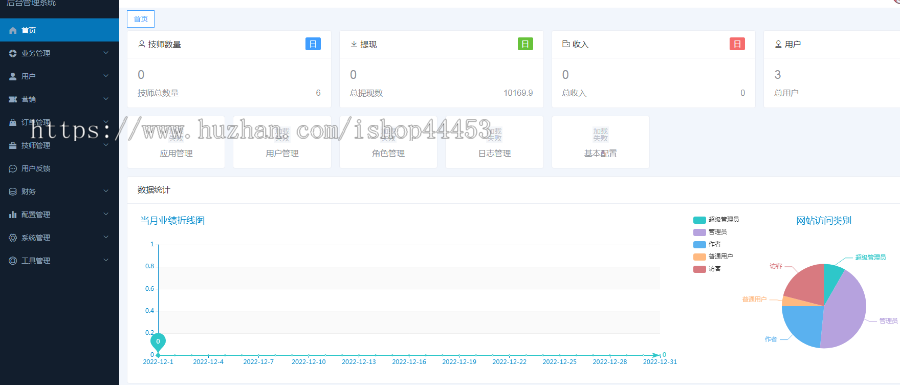Open the 应用管理 shortcut card

pos(176,142)
